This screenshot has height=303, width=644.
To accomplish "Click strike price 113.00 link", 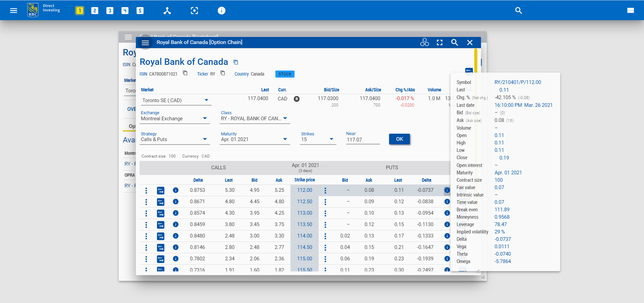I will pyautogui.click(x=304, y=213).
